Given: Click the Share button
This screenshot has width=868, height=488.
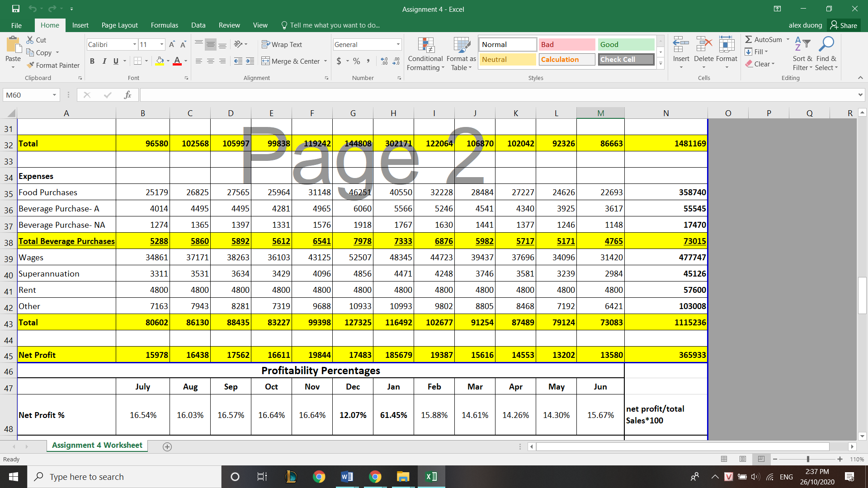Looking at the screenshot, I should pos(844,25).
